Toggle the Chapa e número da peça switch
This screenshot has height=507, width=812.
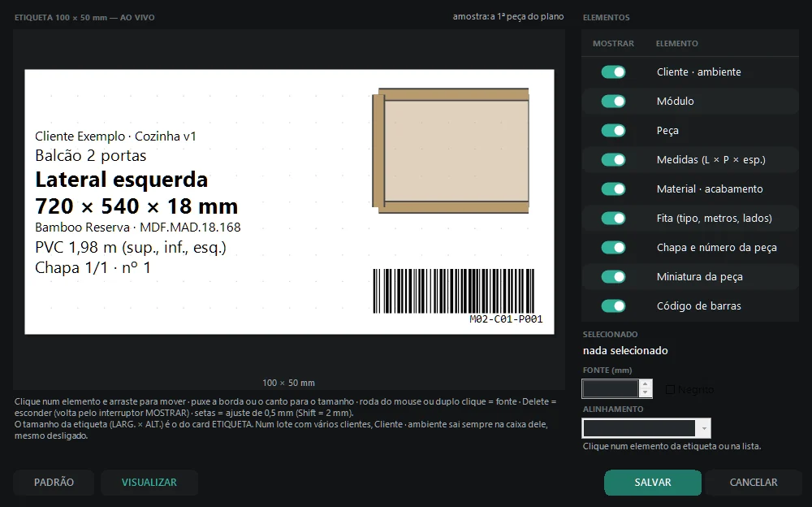tap(613, 247)
